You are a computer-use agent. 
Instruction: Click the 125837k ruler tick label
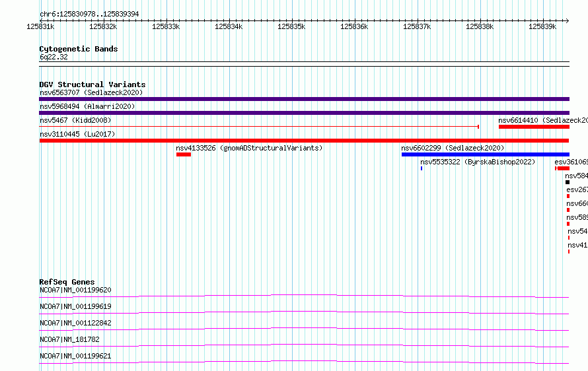pyautogui.click(x=417, y=26)
